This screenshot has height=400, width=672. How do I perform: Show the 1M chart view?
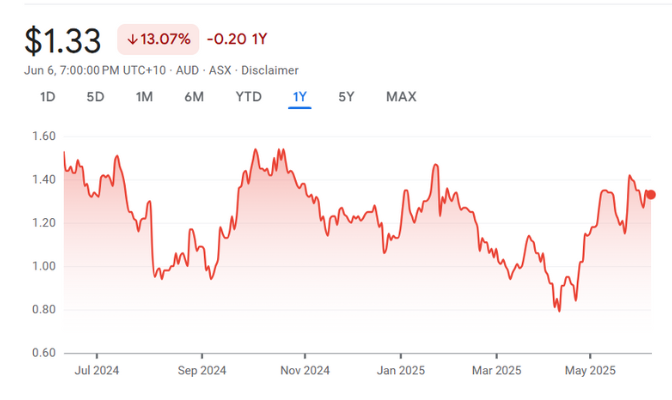click(x=144, y=97)
